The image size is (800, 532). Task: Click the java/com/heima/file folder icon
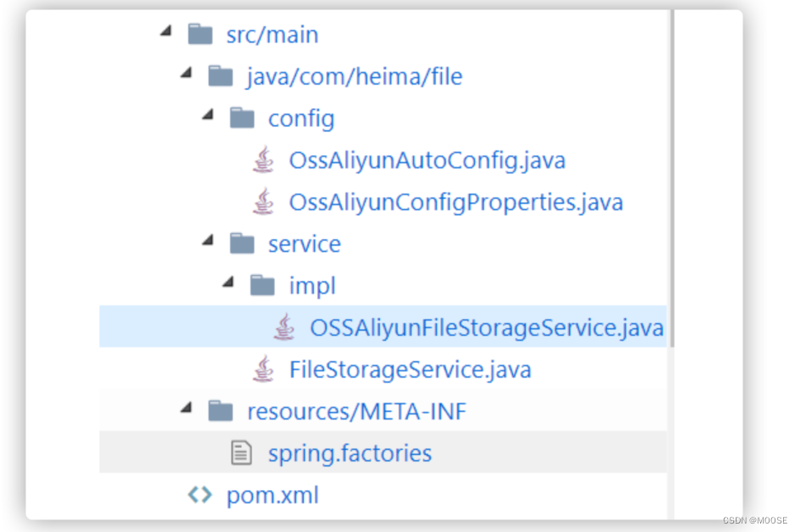pos(221,75)
